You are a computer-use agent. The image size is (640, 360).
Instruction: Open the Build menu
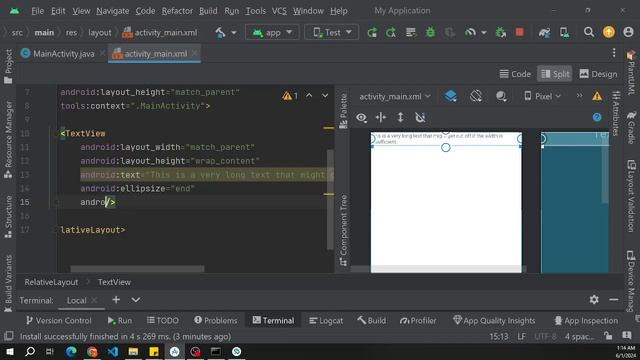(x=208, y=11)
